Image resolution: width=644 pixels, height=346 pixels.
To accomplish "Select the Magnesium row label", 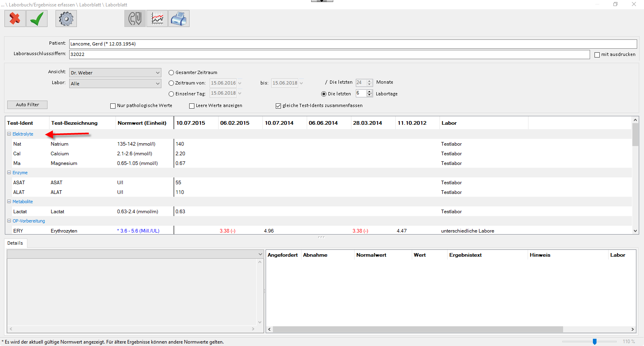I will 64,163.
